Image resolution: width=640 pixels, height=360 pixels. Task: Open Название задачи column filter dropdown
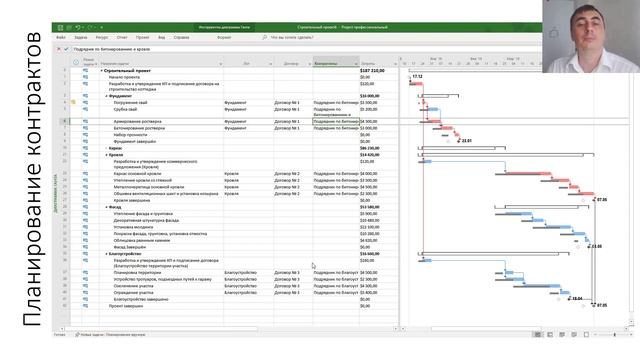(x=221, y=64)
